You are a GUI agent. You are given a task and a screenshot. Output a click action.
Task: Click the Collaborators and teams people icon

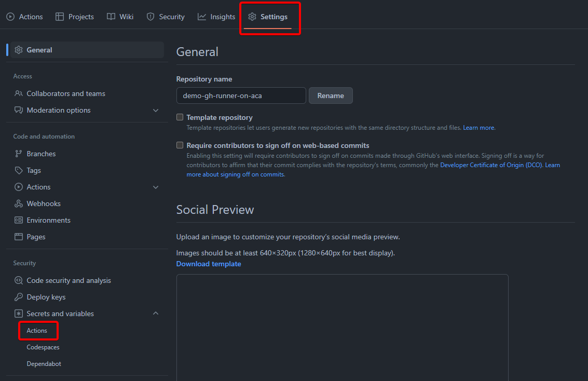point(19,93)
